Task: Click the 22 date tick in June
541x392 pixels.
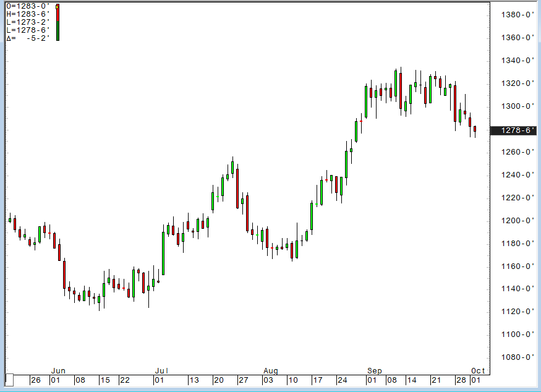Action: click(124, 380)
